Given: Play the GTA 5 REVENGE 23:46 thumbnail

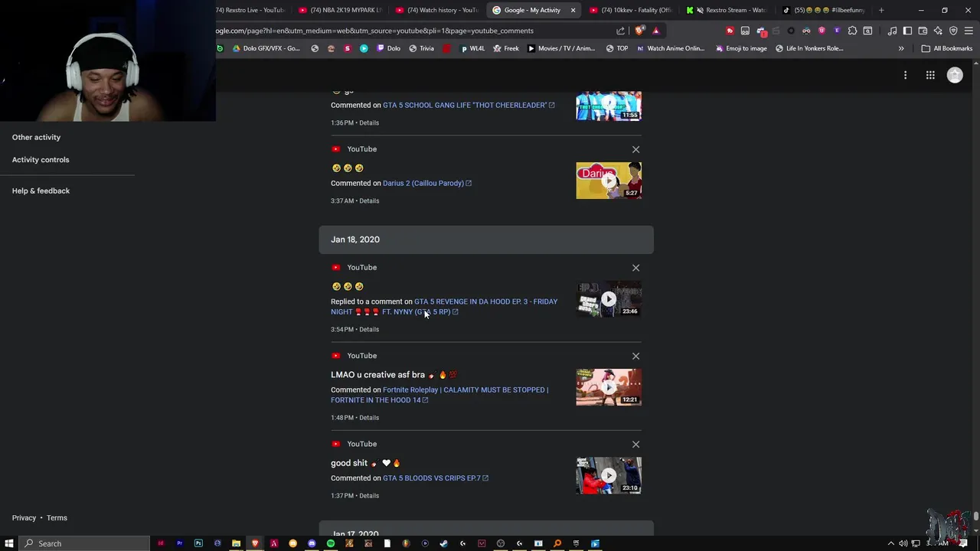Looking at the screenshot, I should pyautogui.click(x=609, y=299).
